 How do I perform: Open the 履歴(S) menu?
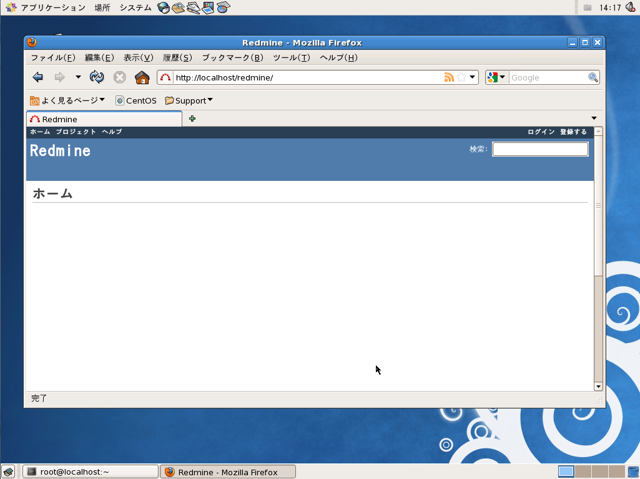pyautogui.click(x=178, y=58)
